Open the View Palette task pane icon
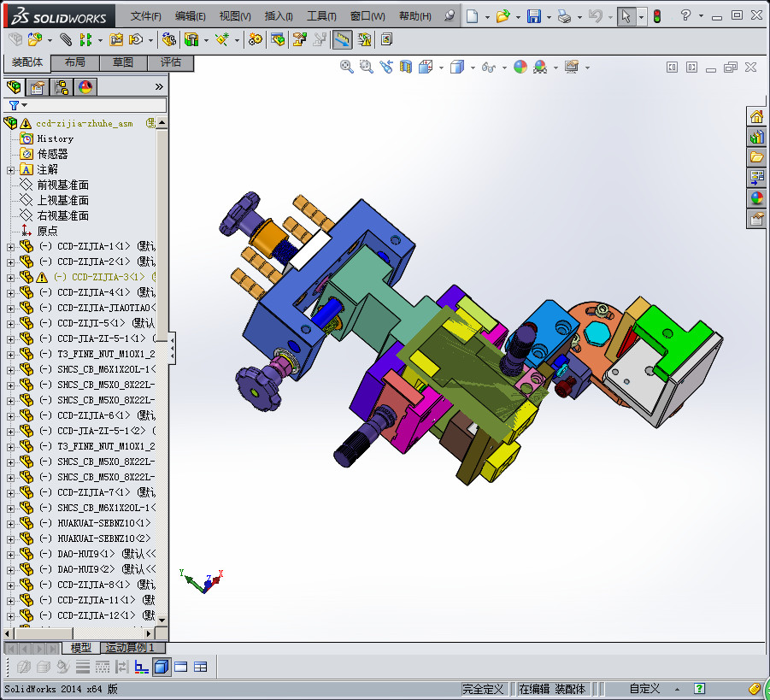770x700 pixels. 756,178
